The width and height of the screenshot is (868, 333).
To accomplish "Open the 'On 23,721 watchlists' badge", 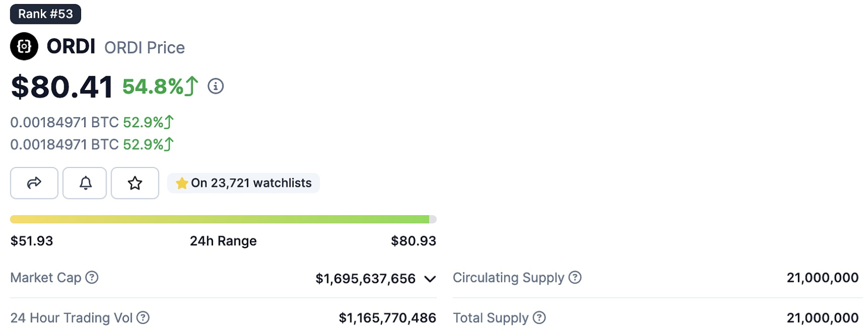I will [x=243, y=183].
